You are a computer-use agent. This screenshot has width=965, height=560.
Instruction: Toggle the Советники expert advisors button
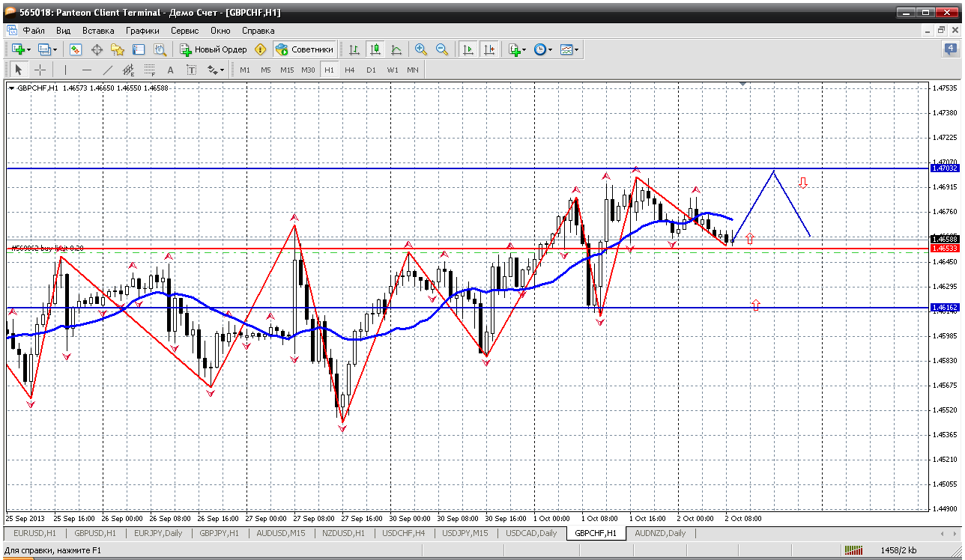tap(305, 49)
